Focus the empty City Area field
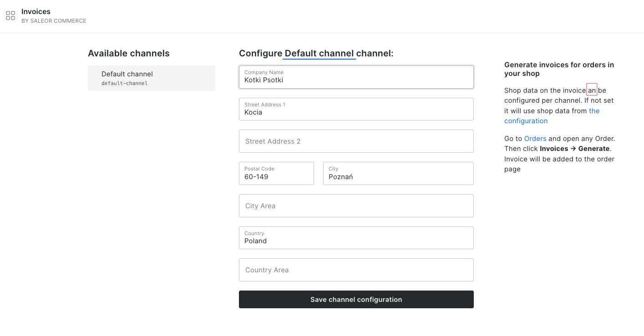This screenshot has height=336, width=644. coord(356,206)
